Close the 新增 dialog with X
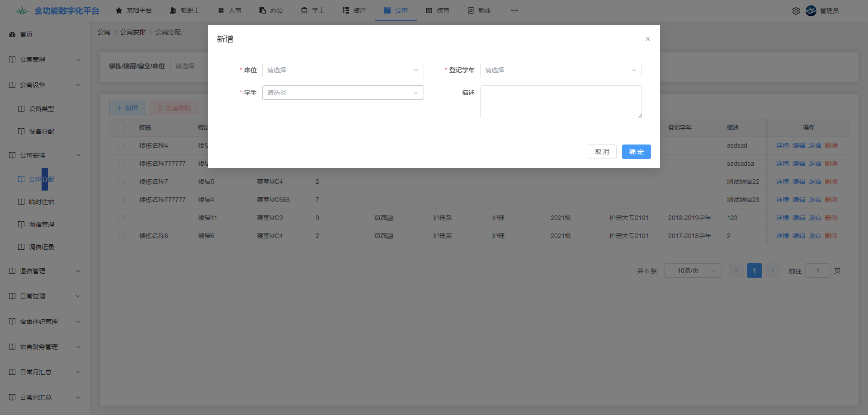868x415 pixels. pyautogui.click(x=647, y=39)
